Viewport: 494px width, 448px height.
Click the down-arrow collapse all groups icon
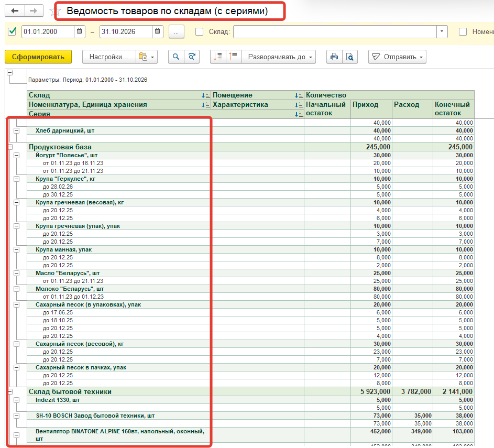(x=218, y=57)
